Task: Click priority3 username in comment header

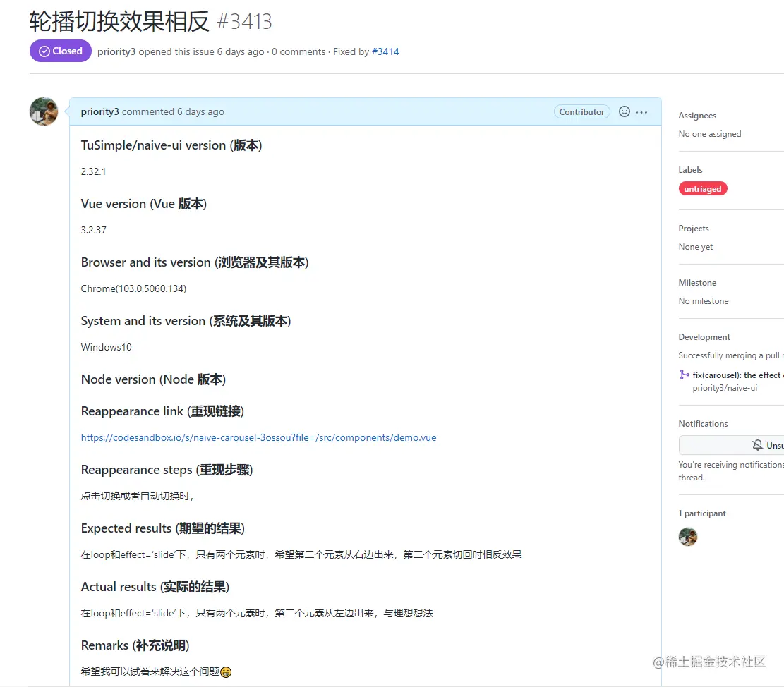Action: click(100, 111)
